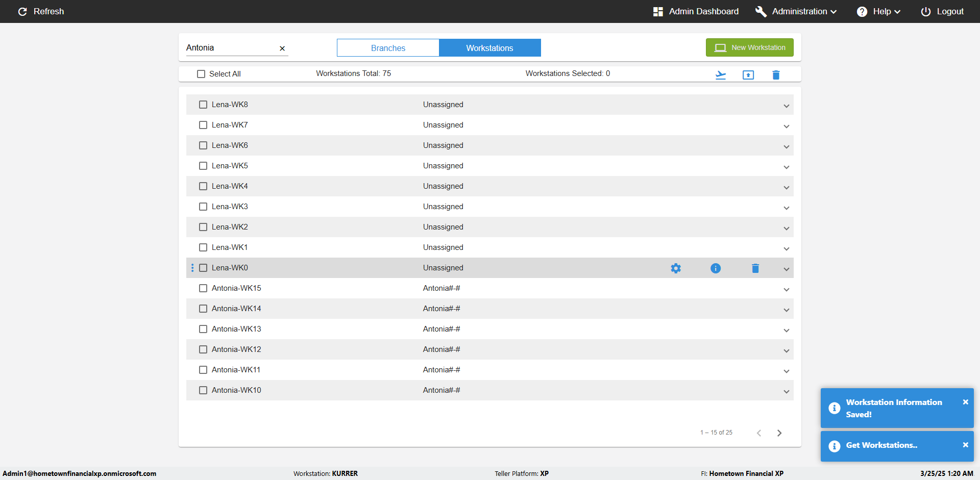This screenshot has width=980, height=480.
Task: Click the info icon for Lena-WK0
Action: click(716, 268)
